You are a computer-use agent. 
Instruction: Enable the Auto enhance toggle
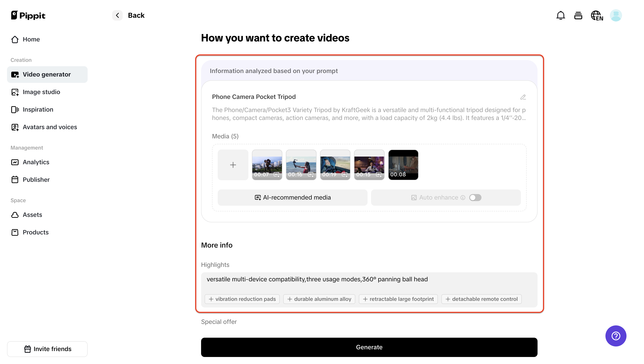coord(475,198)
